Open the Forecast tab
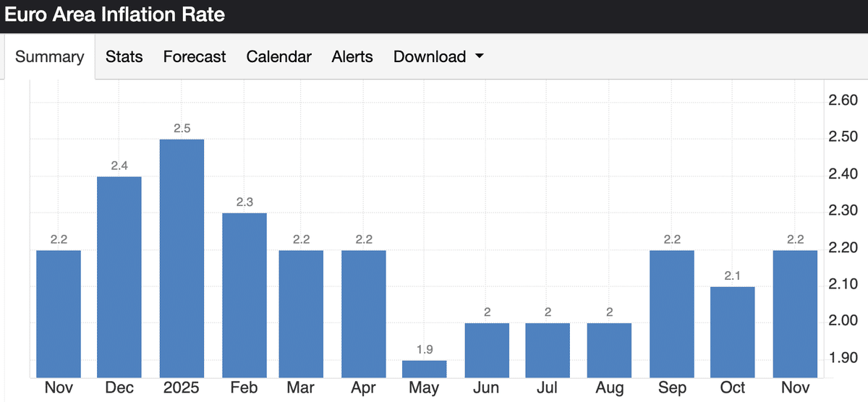 195,56
